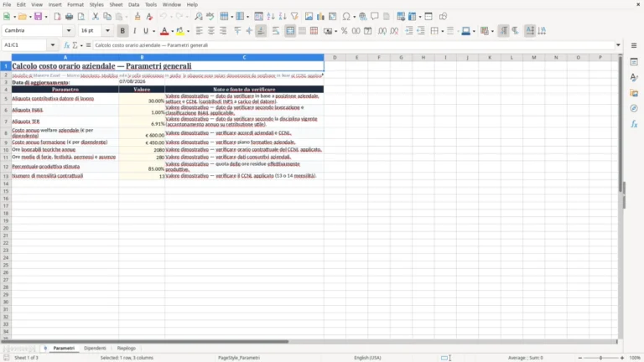Image resolution: width=644 pixels, height=362 pixels.
Task: Click the Function Wizard fx icon
Action: coord(66,45)
